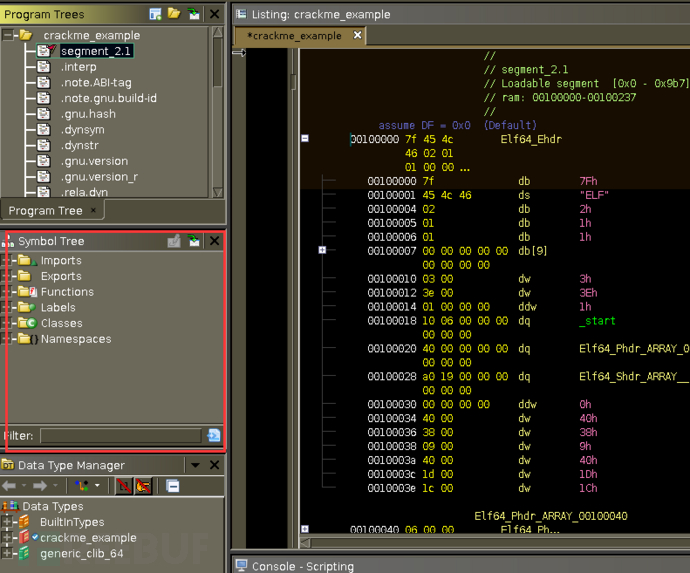Open the Data Type Manager menu arrow
690x573 pixels.
coord(196,465)
